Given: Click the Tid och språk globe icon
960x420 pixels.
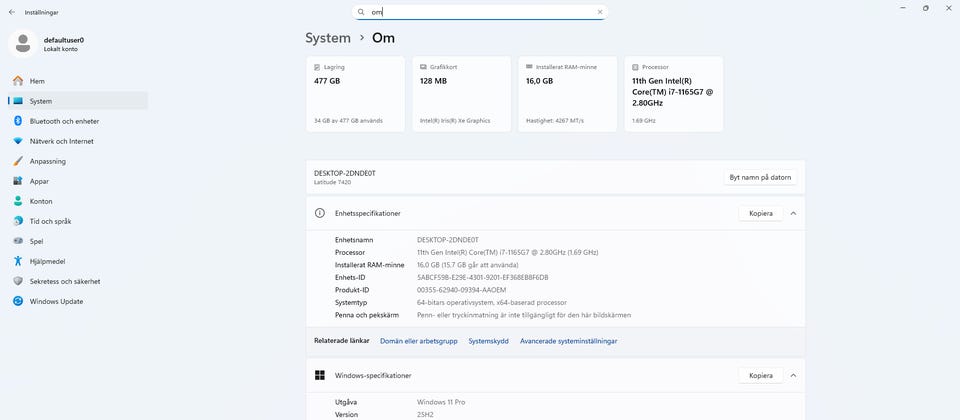Looking at the screenshot, I should point(18,221).
